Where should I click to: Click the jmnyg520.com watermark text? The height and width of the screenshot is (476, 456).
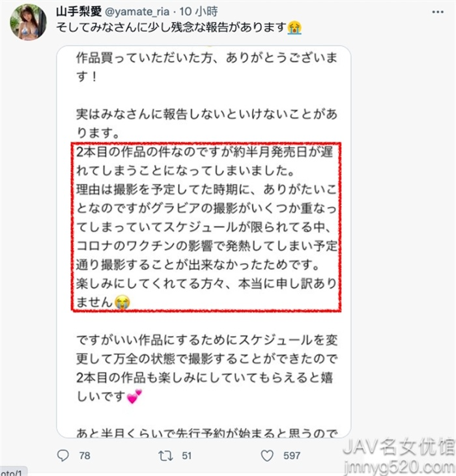pyautogui.click(x=399, y=468)
